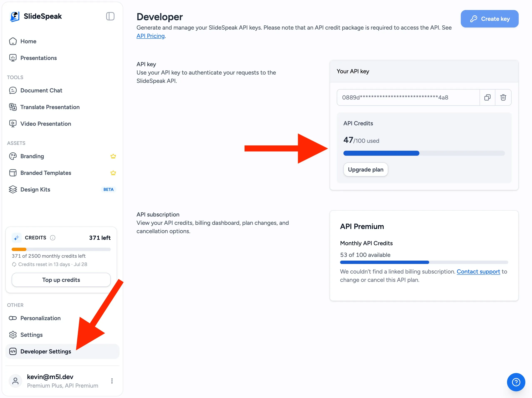Image resolution: width=532 pixels, height=398 pixels.
Task: Click the masked API key field
Action: [x=408, y=97]
